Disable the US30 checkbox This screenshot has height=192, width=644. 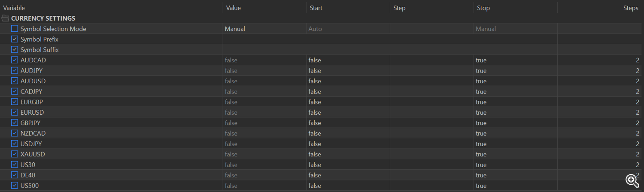[15, 165]
